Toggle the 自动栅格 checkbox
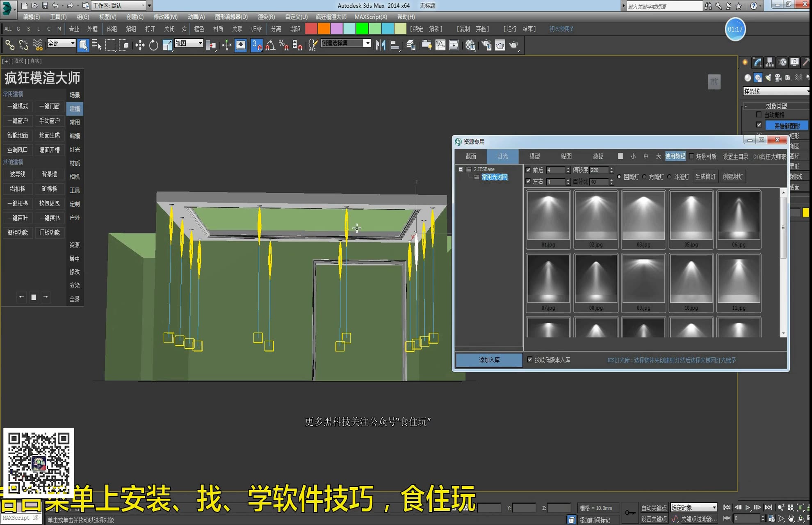Screen dimensions: 812x525 pyautogui.click(x=759, y=115)
